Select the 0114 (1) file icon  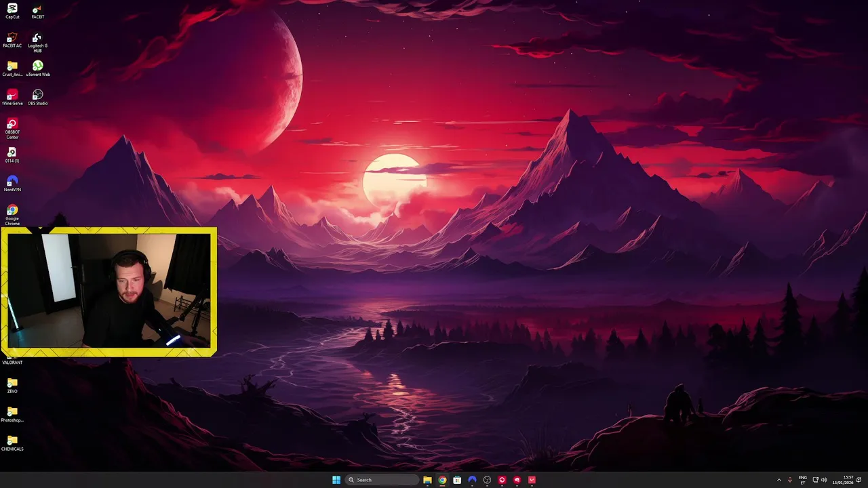point(12,155)
